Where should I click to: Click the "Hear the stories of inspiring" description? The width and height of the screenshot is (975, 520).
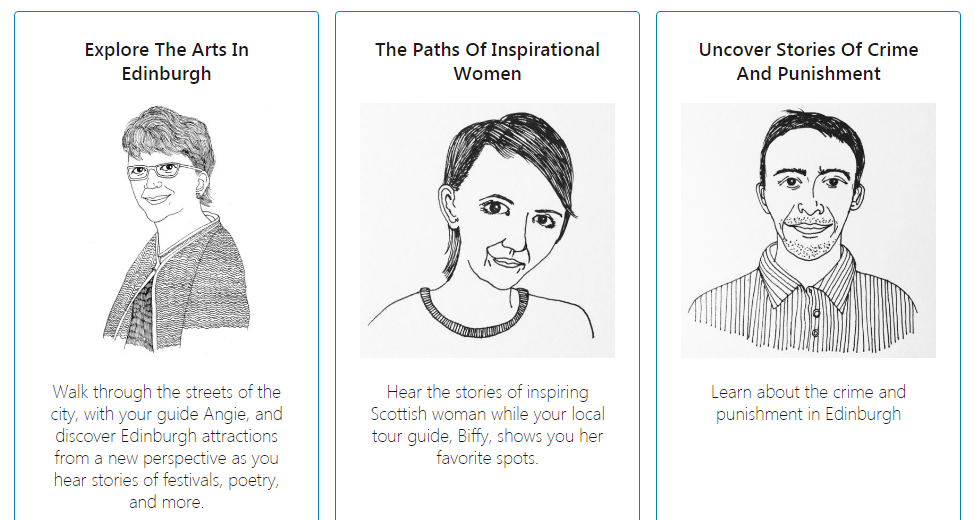[x=488, y=425]
